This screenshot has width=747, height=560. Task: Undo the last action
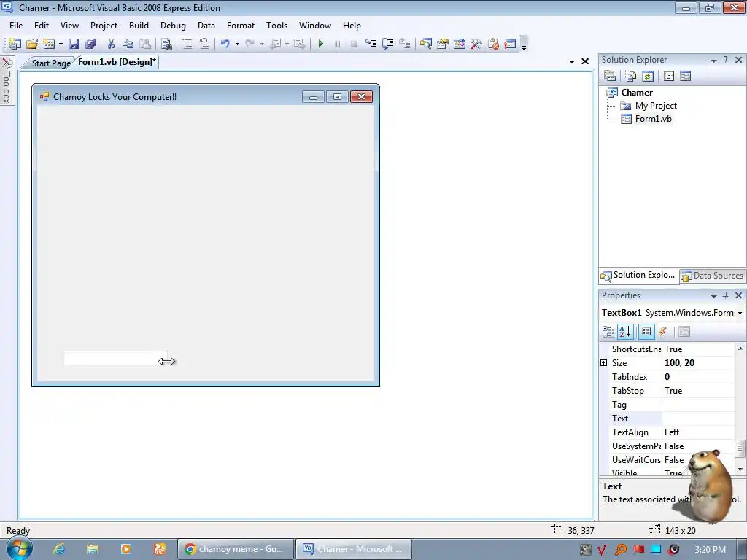pyautogui.click(x=225, y=44)
